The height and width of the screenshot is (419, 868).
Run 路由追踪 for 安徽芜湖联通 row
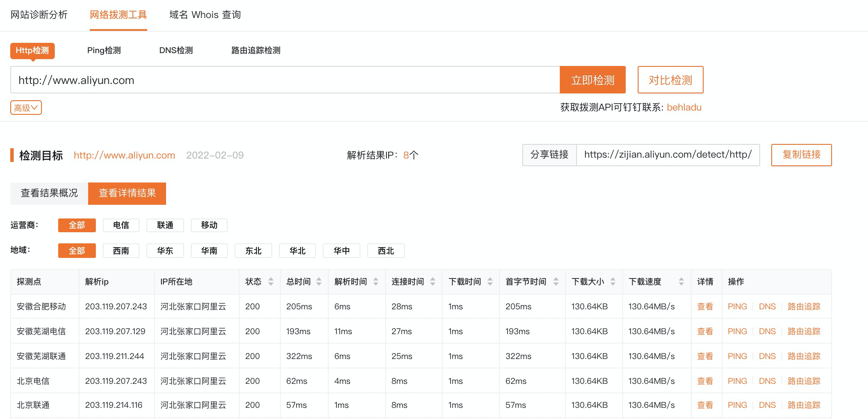point(804,356)
